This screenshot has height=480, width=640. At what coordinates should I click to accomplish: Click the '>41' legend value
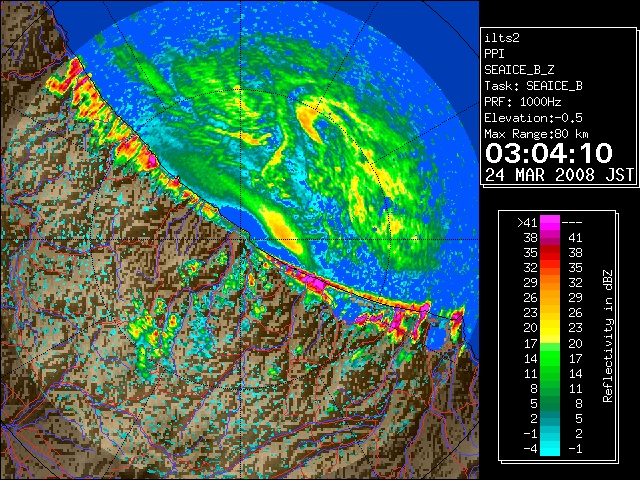[x=527, y=223]
